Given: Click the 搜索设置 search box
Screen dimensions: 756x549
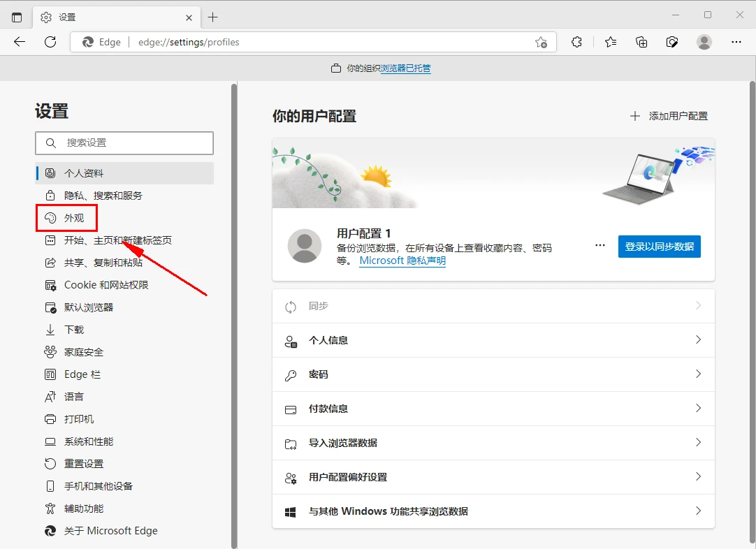Looking at the screenshot, I should pyautogui.click(x=124, y=143).
